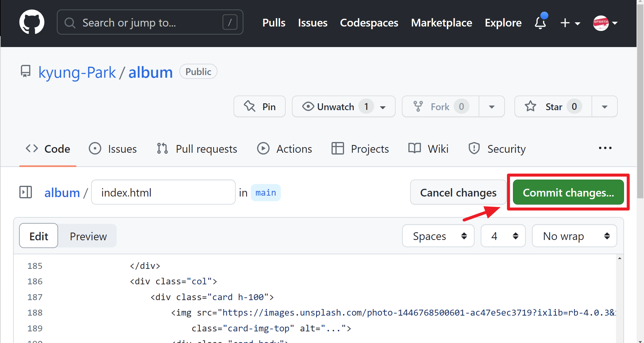Open the No wrap mode dropdown
644x343 pixels.
pos(574,236)
